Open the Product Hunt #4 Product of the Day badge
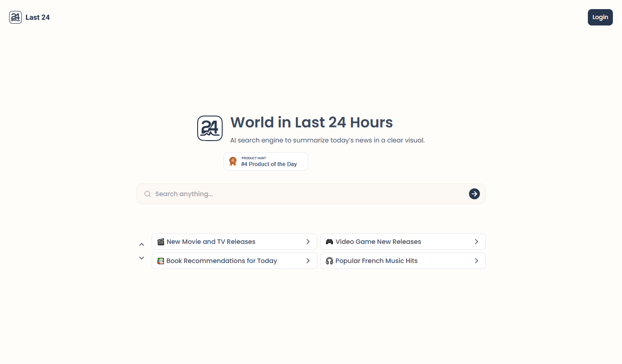Image resolution: width=622 pixels, height=364 pixels. (x=266, y=162)
